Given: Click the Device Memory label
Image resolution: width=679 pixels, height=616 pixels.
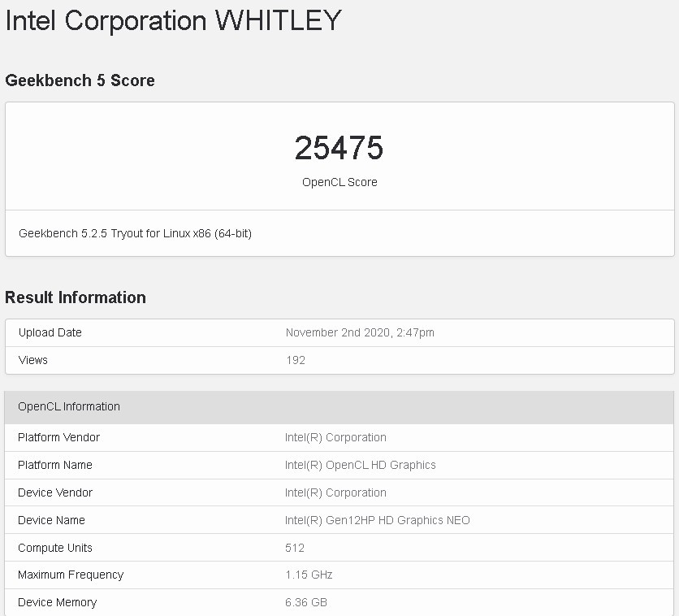Looking at the screenshot, I should 57,602.
